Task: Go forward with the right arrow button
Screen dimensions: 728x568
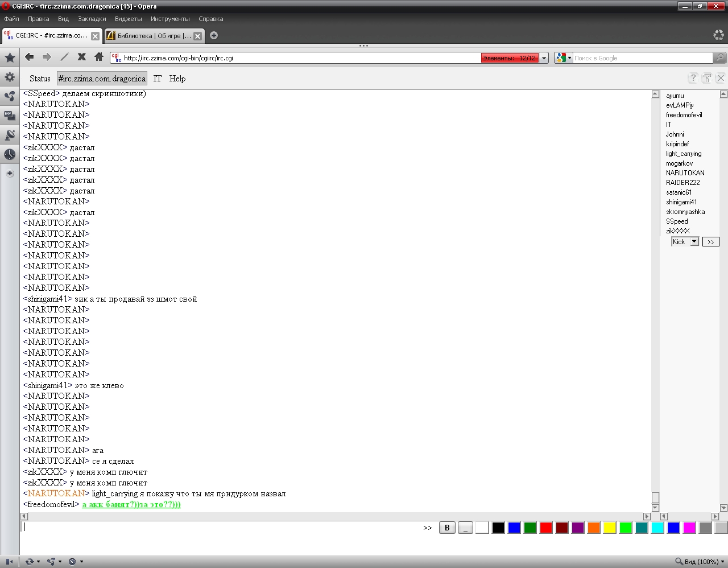Action: click(47, 57)
